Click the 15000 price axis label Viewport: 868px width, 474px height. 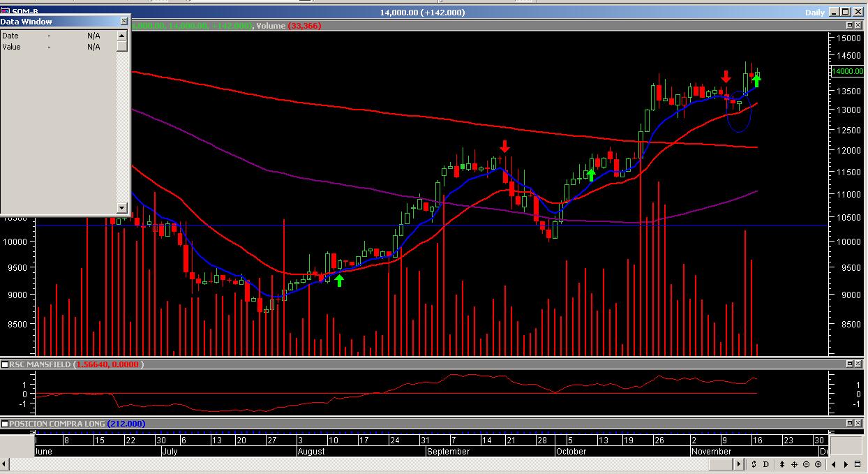(x=848, y=38)
